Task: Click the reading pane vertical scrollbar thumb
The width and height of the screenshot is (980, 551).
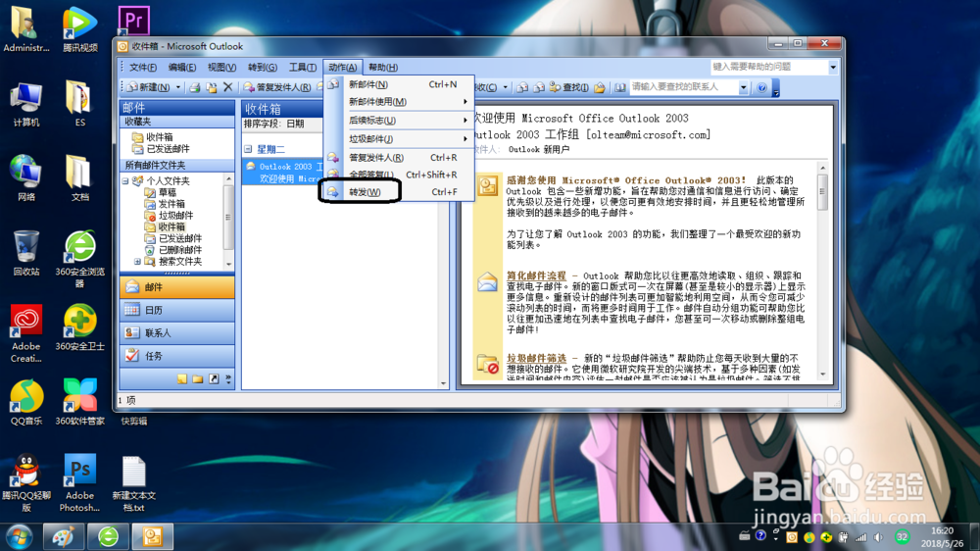Action: coord(822,191)
